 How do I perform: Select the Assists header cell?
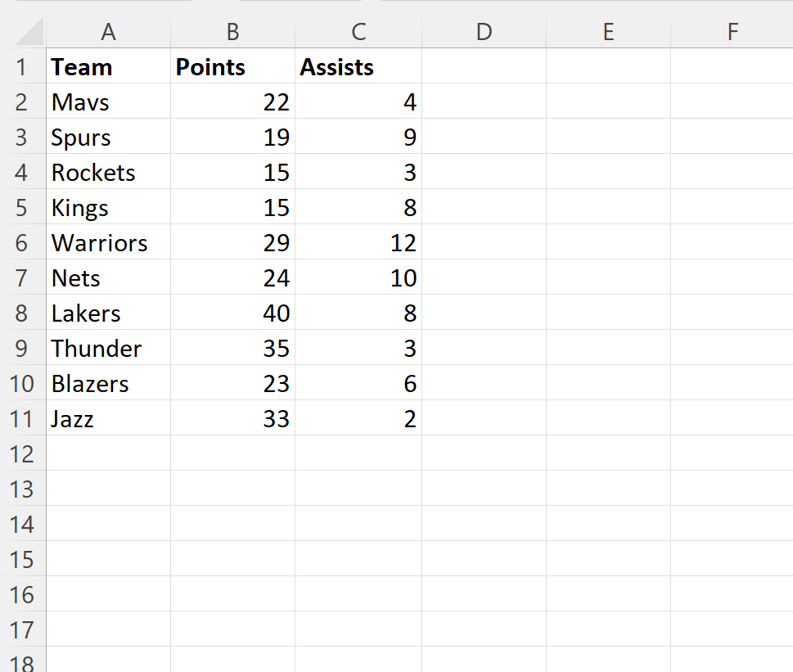click(x=358, y=67)
